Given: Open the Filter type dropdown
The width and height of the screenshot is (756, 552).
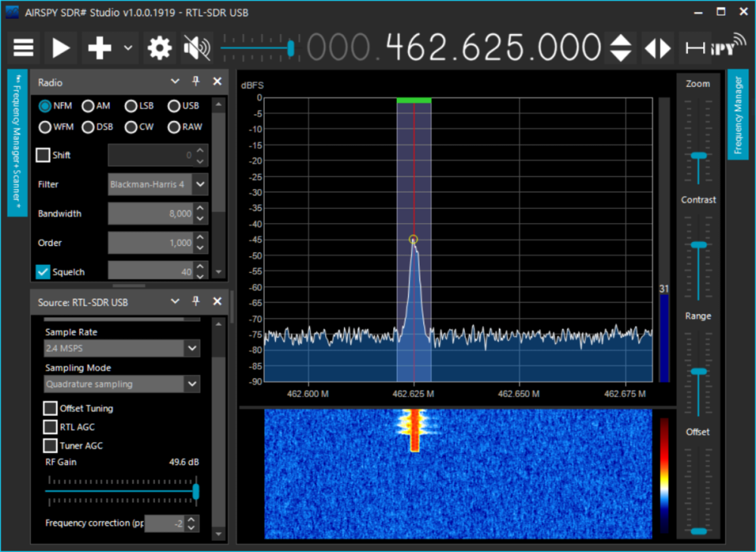Looking at the screenshot, I should [x=200, y=184].
